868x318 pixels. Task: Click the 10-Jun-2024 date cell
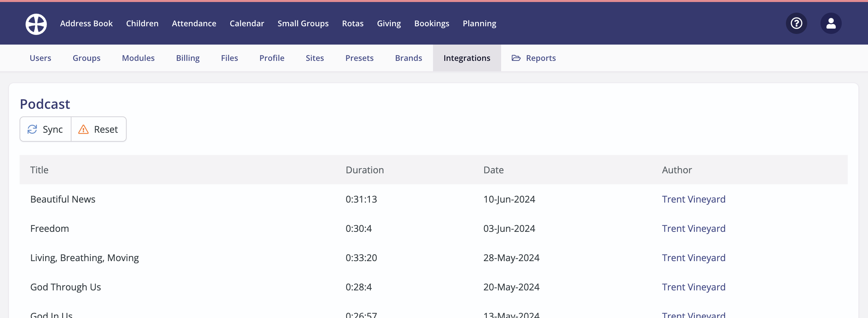click(509, 199)
